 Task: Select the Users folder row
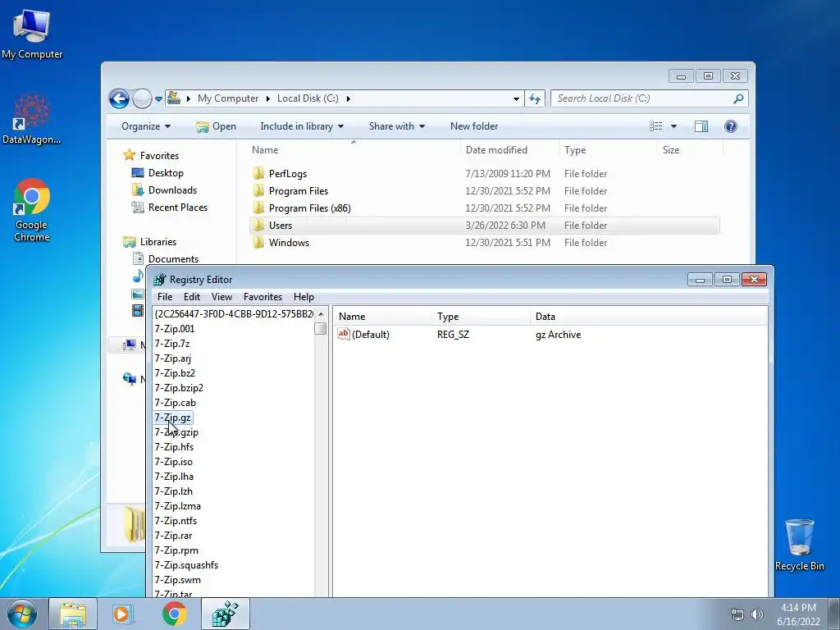pos(484,226)
